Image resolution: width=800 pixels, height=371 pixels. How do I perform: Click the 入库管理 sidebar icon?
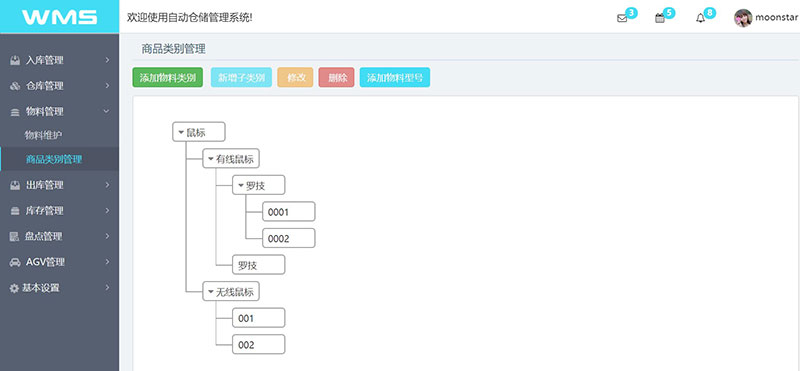pos(15,60)
